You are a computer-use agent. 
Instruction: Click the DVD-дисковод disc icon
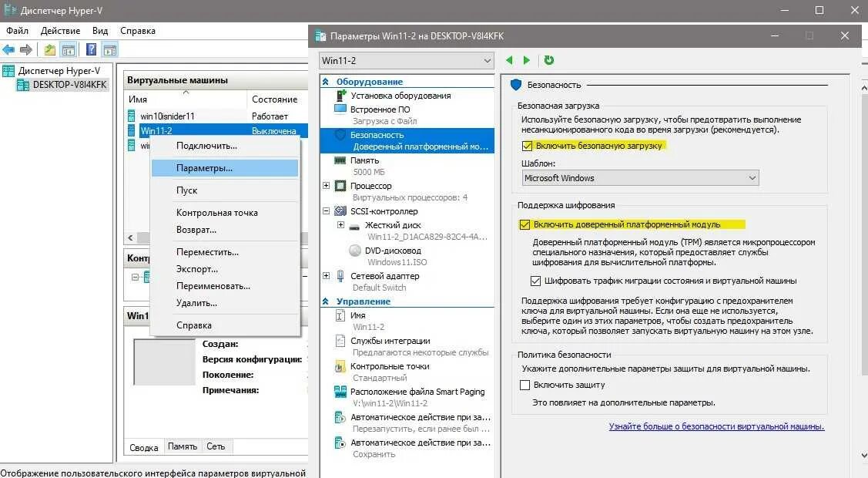click(x=355, y=251)
